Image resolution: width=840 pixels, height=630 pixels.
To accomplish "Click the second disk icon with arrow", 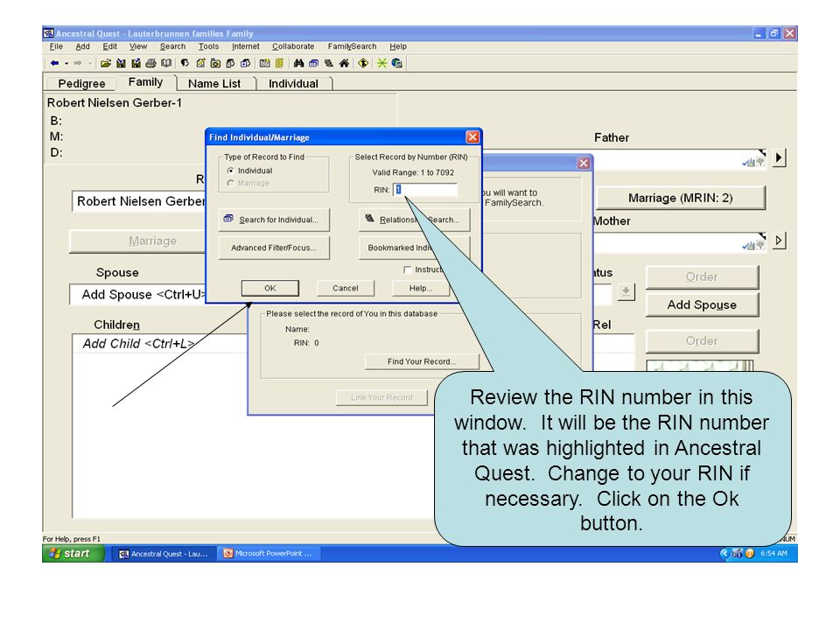I will click(136, 63).
